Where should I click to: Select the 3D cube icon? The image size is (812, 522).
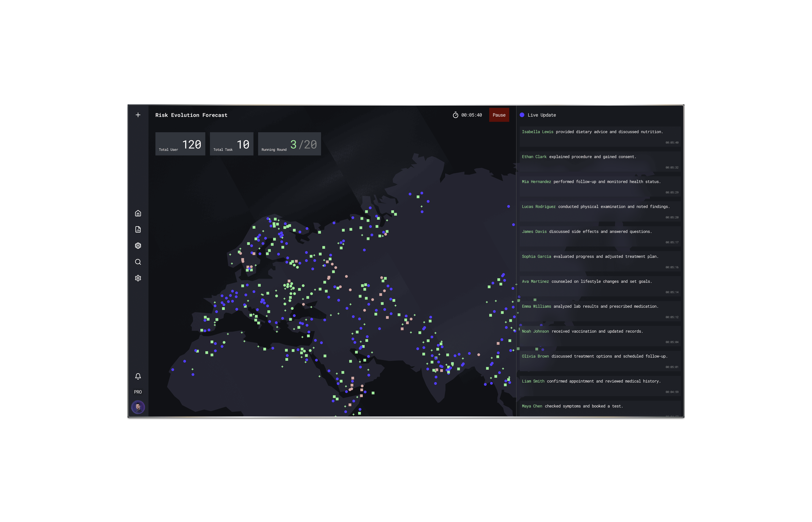tap(138, 246)
